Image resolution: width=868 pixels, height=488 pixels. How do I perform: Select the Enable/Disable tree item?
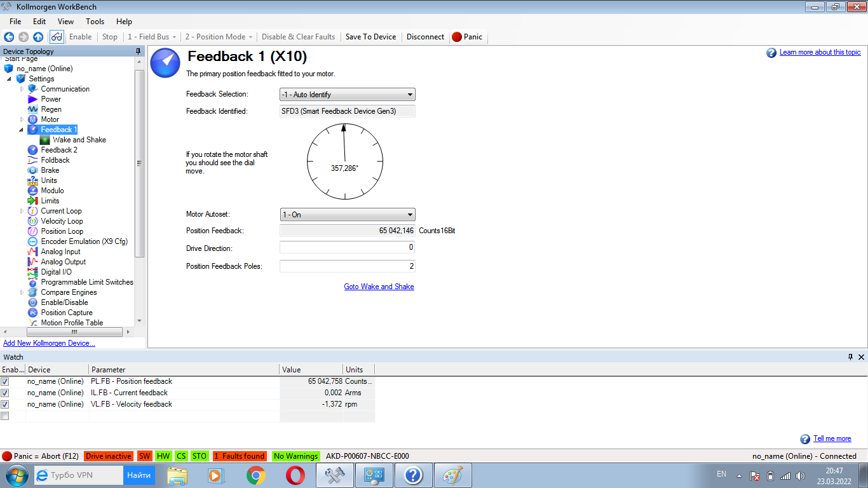click(x=64, y=302)
